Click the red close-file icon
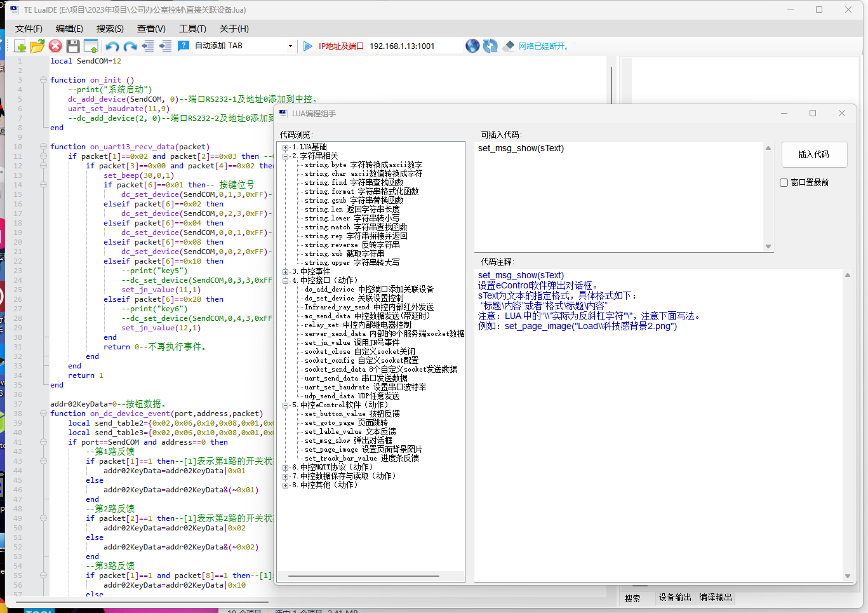The image size is (868, 613). tap(55, 46)
